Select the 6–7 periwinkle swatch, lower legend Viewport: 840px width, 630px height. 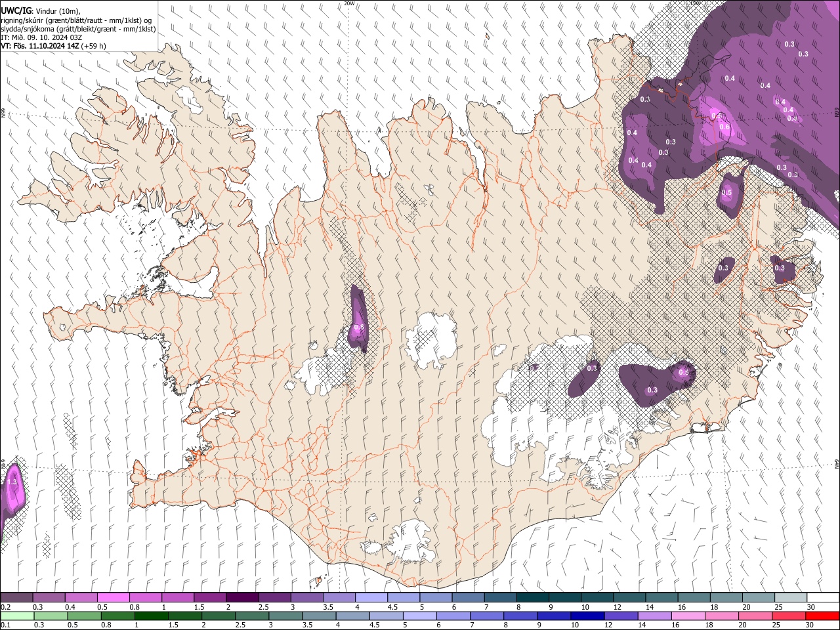coord(453,616)
